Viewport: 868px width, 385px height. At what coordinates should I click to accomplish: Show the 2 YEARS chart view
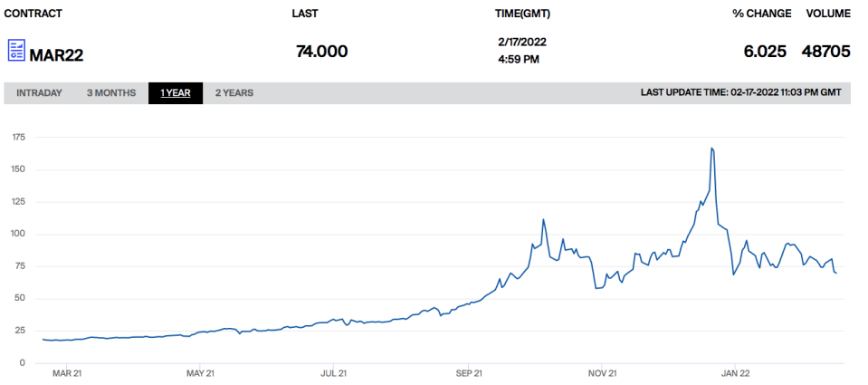(x=234, y=93)
